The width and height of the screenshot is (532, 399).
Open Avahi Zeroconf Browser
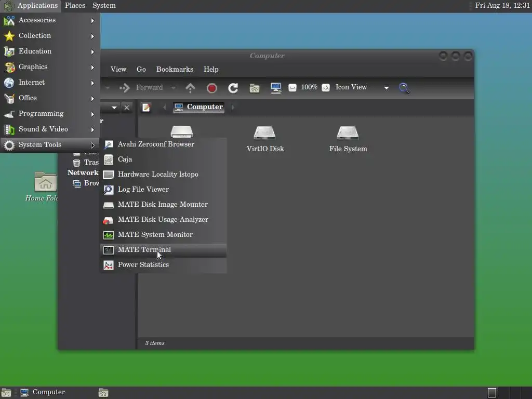[163, 144]
